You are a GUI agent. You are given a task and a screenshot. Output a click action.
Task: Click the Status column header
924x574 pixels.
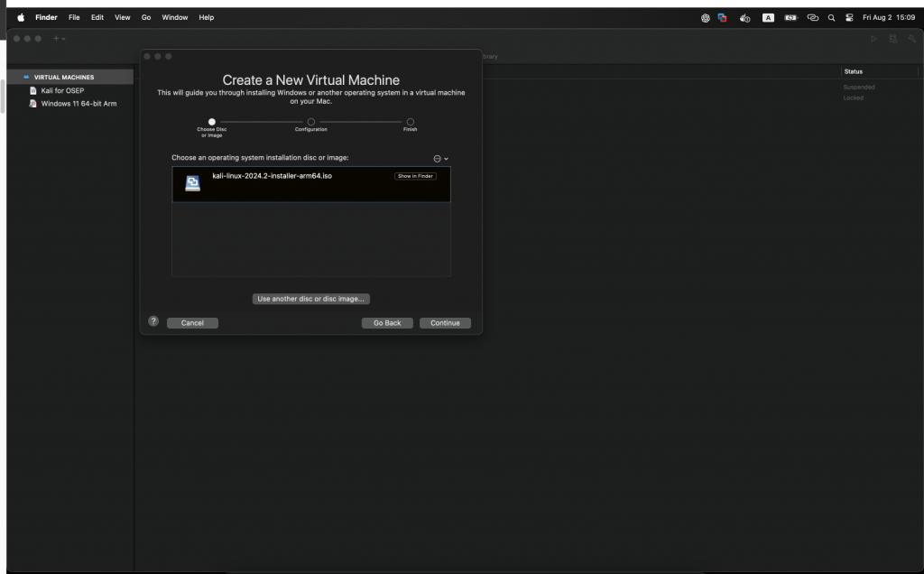tap(854, 71)
